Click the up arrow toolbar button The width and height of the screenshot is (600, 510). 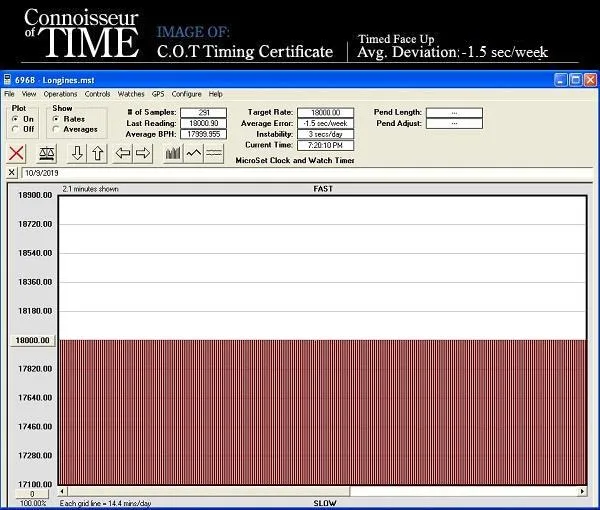(x=98, y=153)
